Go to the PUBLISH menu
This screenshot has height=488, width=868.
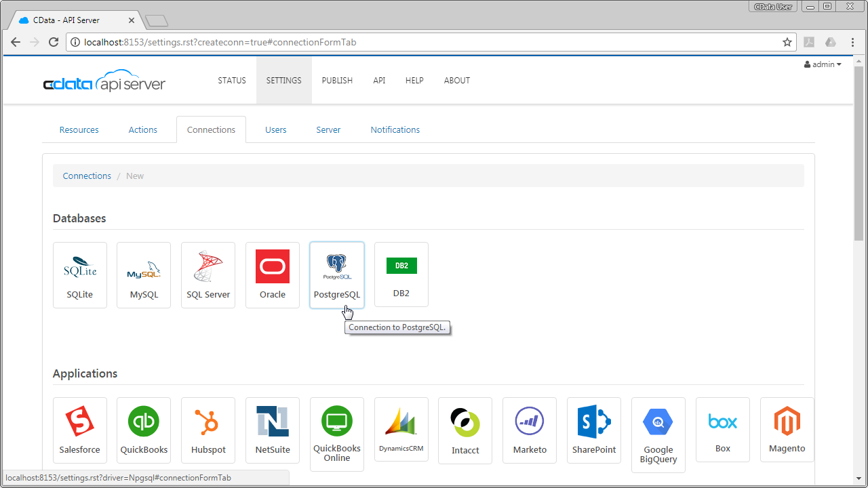coord(337,80)
